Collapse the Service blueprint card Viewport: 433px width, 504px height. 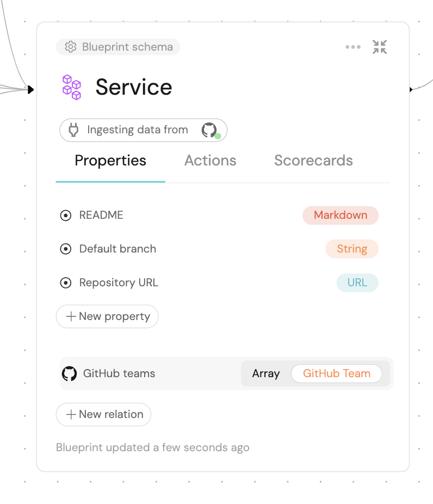[380, 47]
